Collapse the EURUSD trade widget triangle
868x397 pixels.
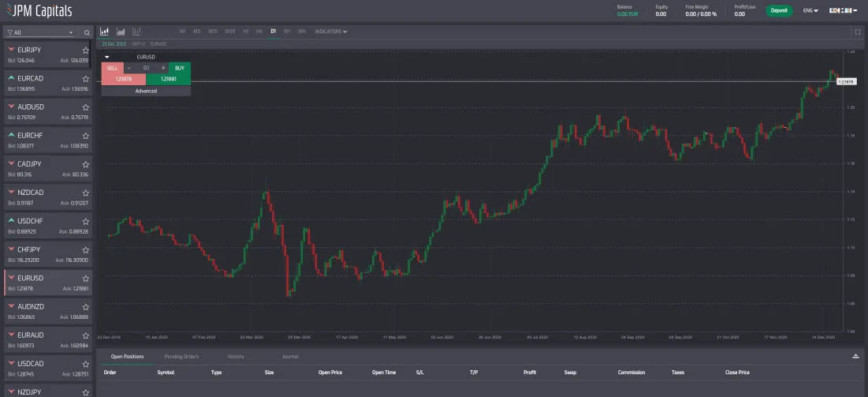click(x=107, y=57)
